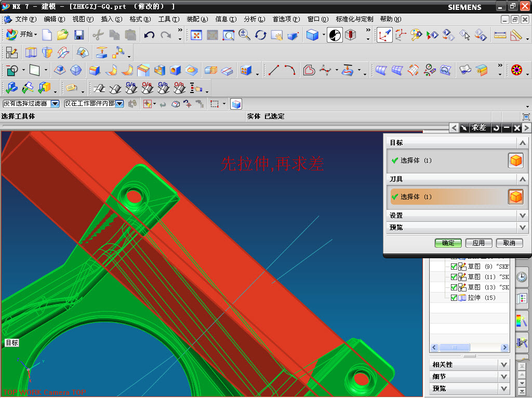Click the shaded rendering style cube icon
532x398 pixels.
[x=312, y=35]
